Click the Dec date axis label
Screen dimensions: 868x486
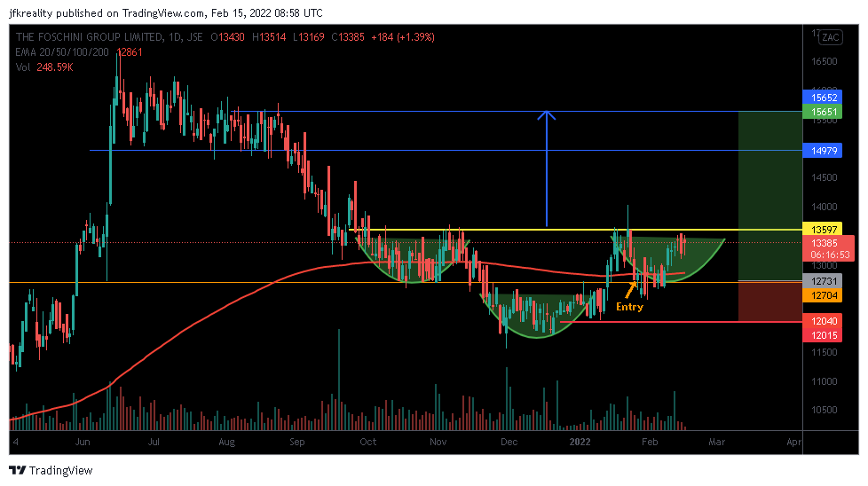(x=509, y=442)
